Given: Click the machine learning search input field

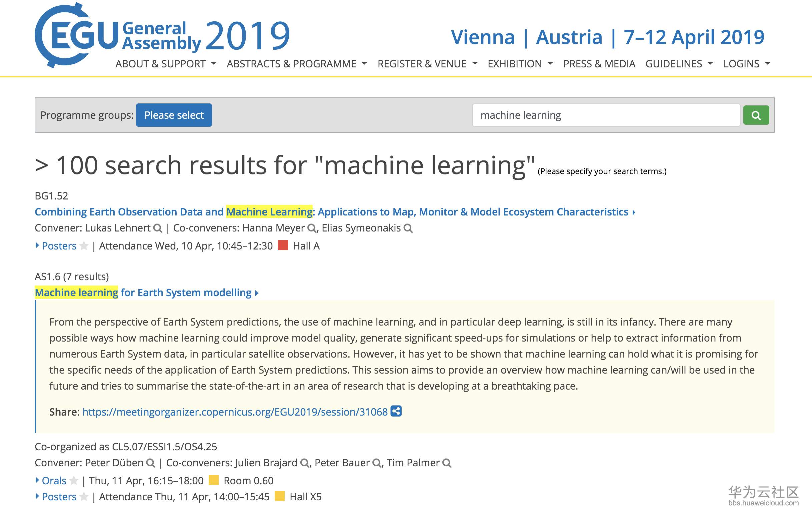Looking at the screenshot, I should click(606, 115).
